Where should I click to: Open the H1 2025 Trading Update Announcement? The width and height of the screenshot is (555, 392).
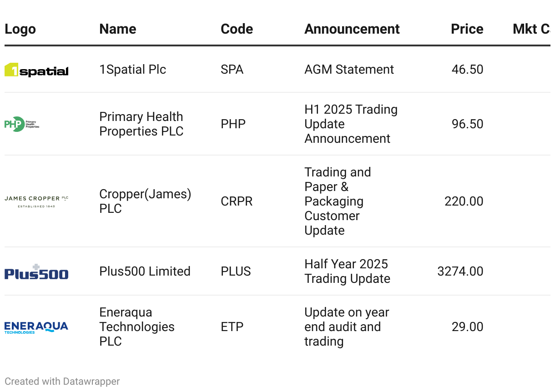point(351,124)
